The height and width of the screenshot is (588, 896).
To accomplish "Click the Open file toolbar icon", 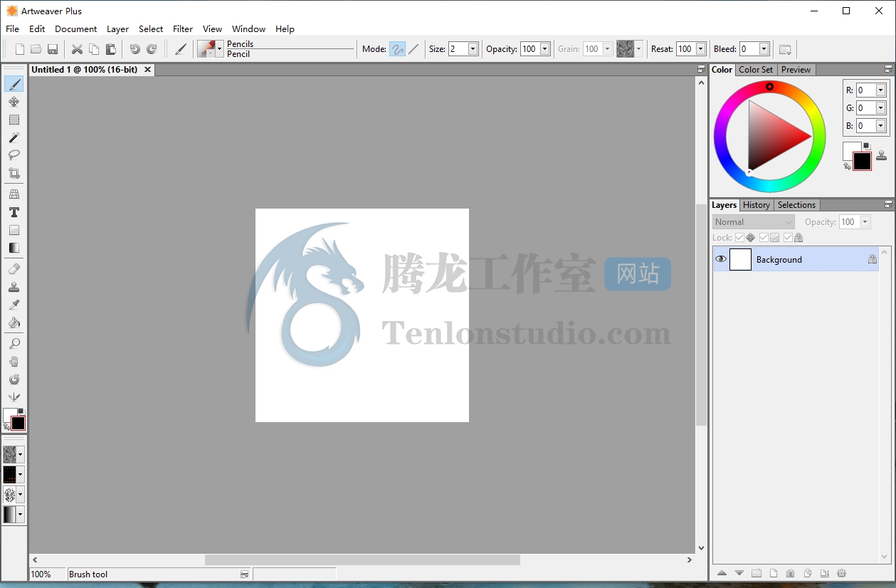I will tap(36, 49).
